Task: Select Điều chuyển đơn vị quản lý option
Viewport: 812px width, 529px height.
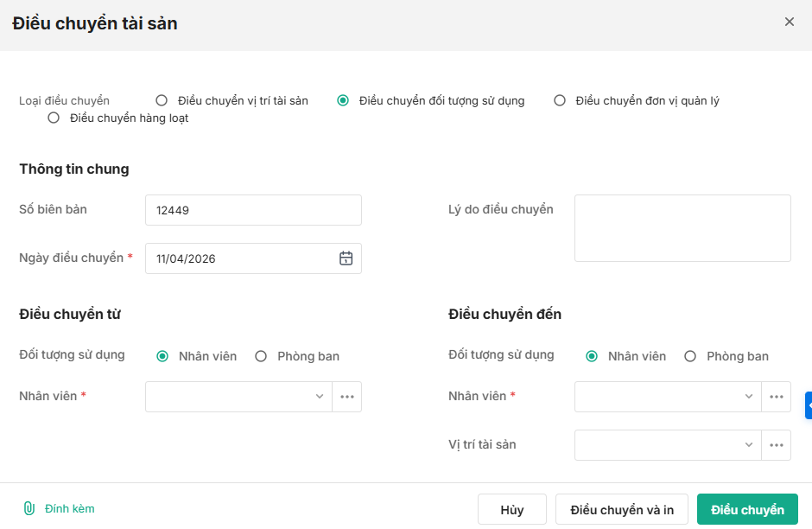Action: pyautogui.click(x=560, y=101)
